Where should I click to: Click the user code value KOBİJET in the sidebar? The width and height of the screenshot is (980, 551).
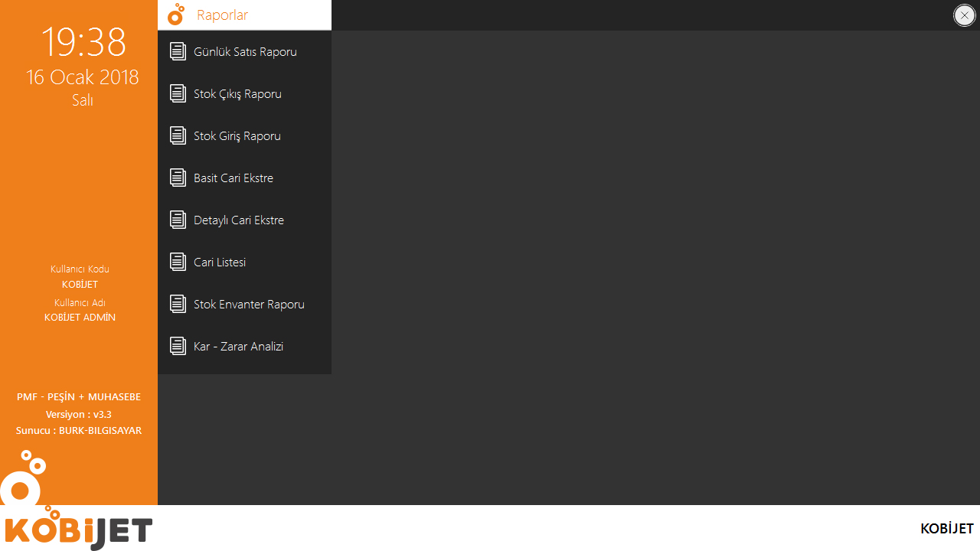(x=80, y=285)
